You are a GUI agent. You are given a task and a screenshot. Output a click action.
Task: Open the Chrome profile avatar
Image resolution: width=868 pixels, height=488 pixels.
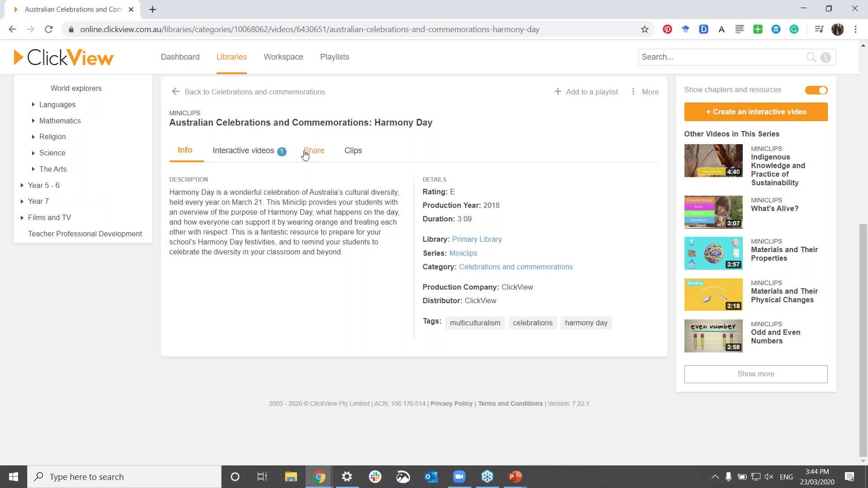[837, 29]
